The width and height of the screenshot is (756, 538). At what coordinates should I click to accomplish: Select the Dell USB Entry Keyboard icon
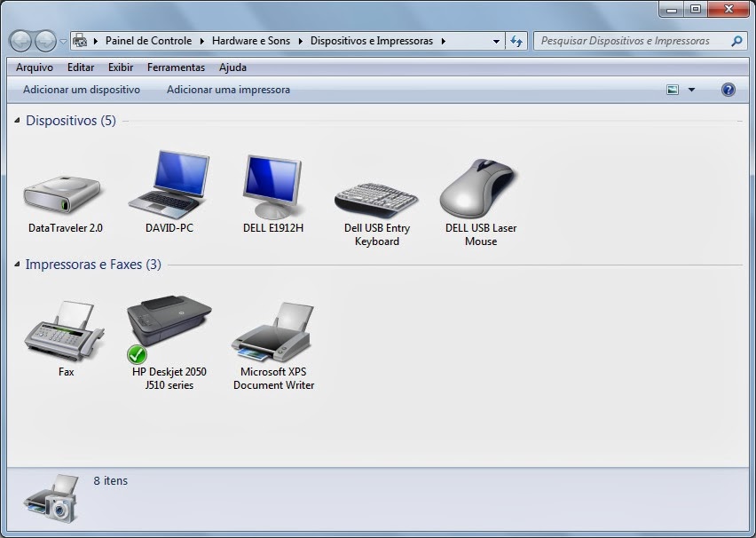coord(376,201)
